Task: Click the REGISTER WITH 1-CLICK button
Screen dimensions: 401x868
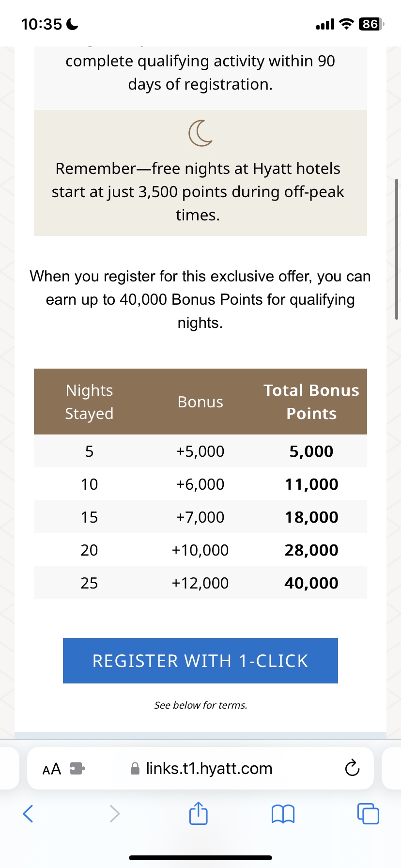Action: pos(200,661)
